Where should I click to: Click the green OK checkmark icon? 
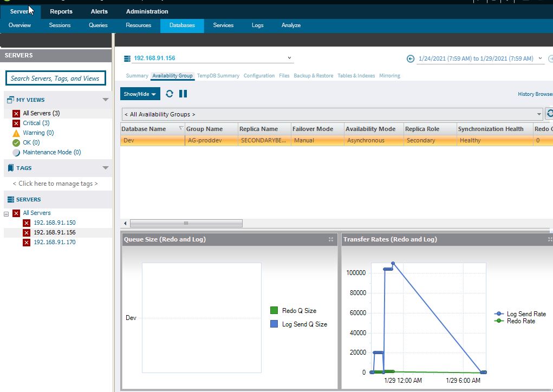pos(16,143)
